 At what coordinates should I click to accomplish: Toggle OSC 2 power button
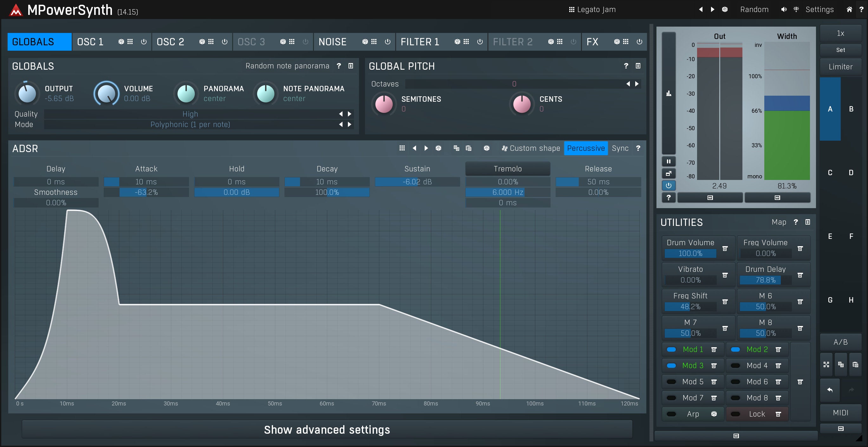pyautogui.click(x=225, y=42)
